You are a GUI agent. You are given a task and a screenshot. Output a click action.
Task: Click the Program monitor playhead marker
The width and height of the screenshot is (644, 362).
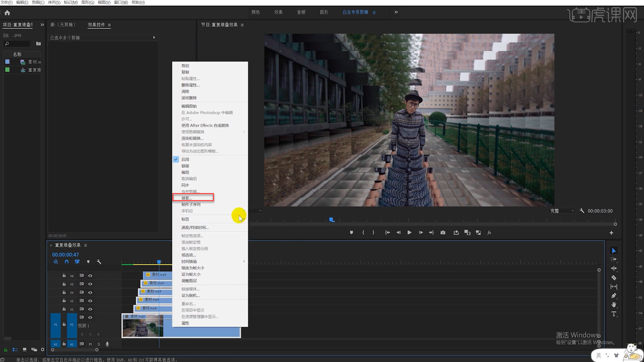pos(332,220)
